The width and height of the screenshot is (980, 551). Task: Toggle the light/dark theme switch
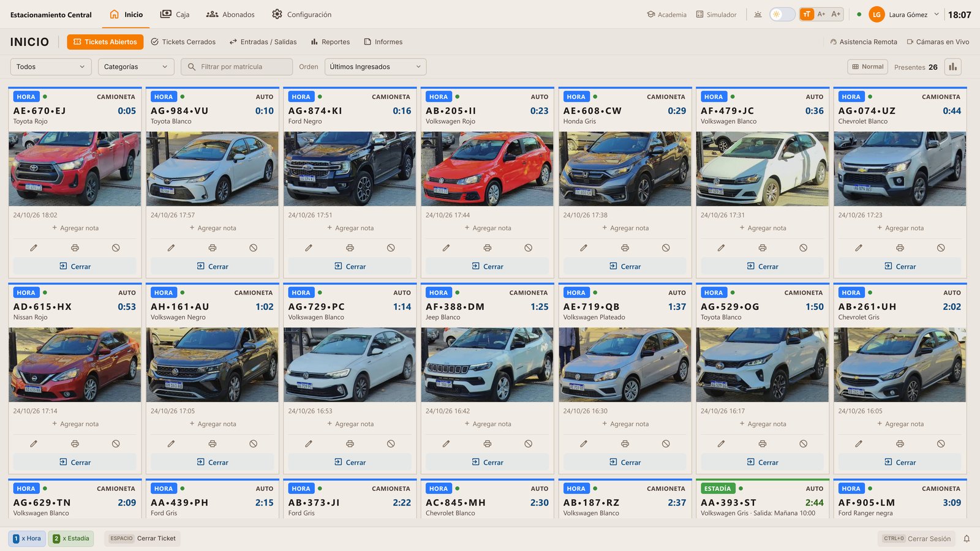point(782,15)
